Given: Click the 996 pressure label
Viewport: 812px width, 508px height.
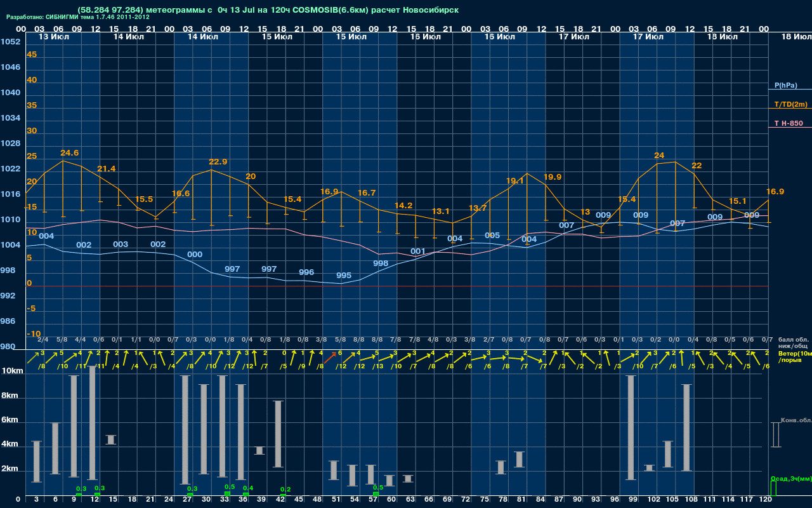Looking at the screenshot, I should coord(306,272).
